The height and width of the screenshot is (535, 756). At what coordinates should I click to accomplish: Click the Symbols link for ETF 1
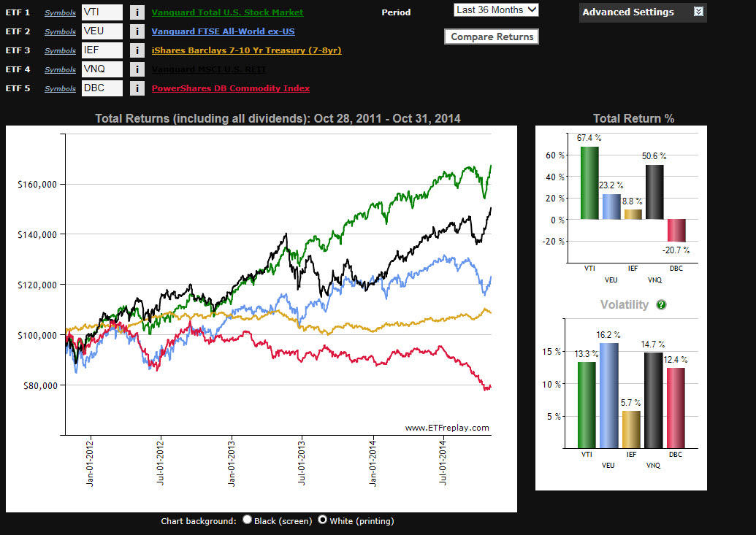point(60,13)
